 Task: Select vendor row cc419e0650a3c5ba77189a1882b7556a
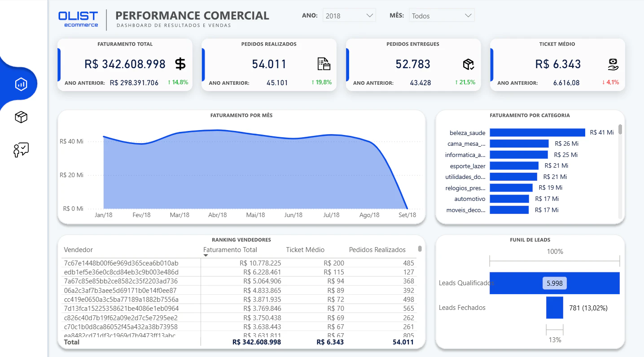[239, 299]
